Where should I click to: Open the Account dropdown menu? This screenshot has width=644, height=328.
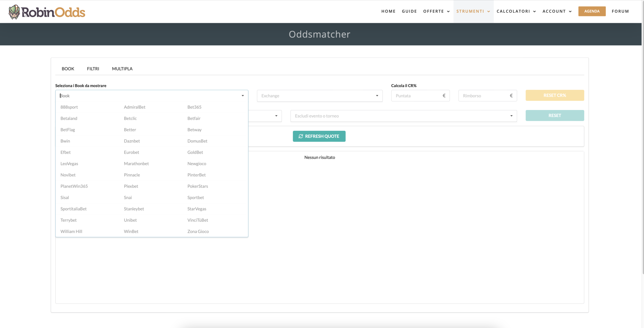click(x=557, y=11)
